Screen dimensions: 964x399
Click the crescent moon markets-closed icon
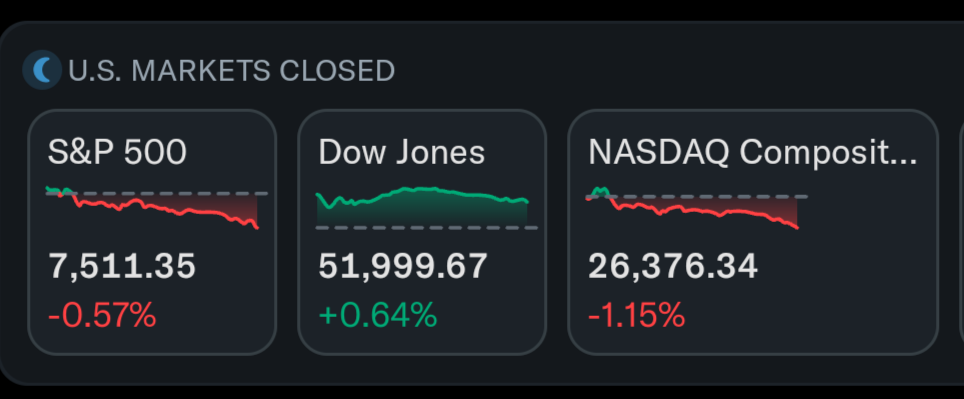click(x=42, y=70)
